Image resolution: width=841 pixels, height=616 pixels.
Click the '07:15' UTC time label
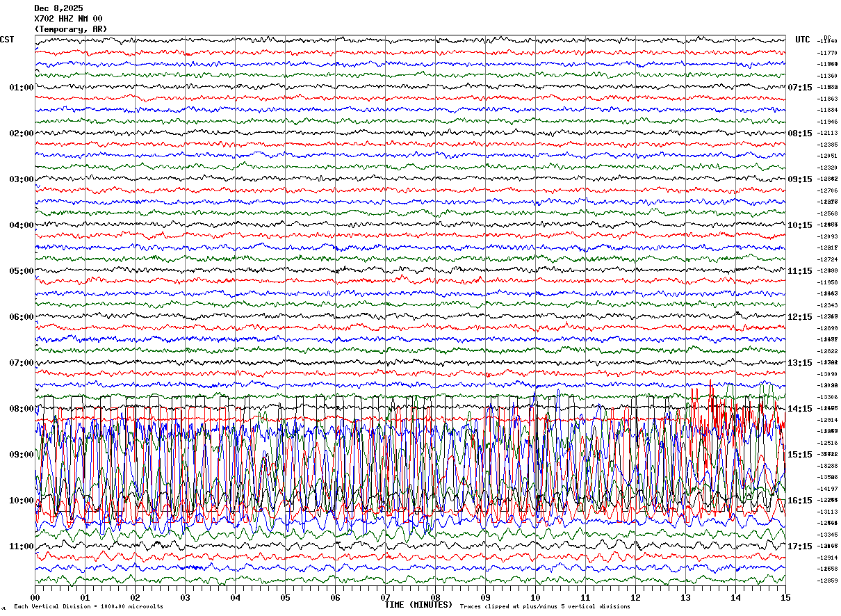(x=800, y=88)
